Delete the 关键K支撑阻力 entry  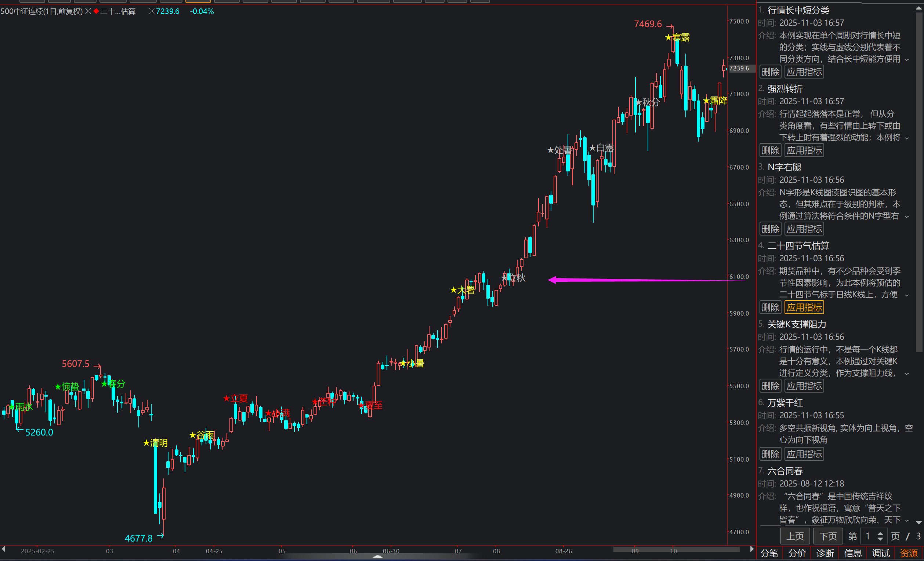coord(770,386)
